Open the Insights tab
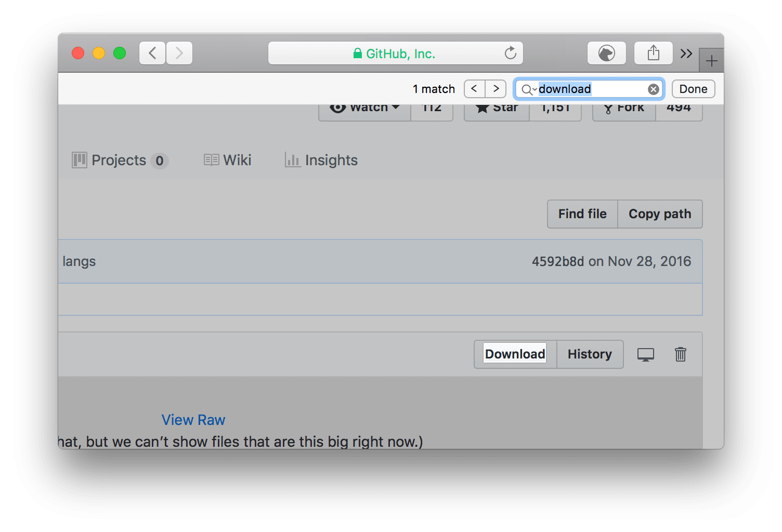Viewport: 782px width, 532px height. pyautogui.click(x=321, y=160)
